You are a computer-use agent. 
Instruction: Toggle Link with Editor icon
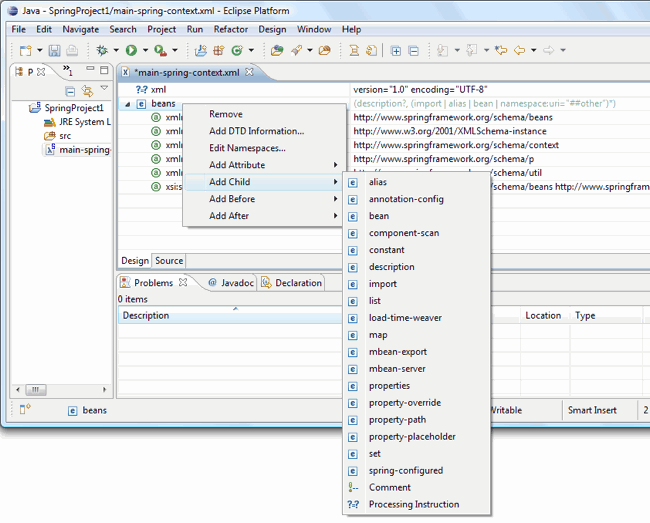[x=87, y=91]
